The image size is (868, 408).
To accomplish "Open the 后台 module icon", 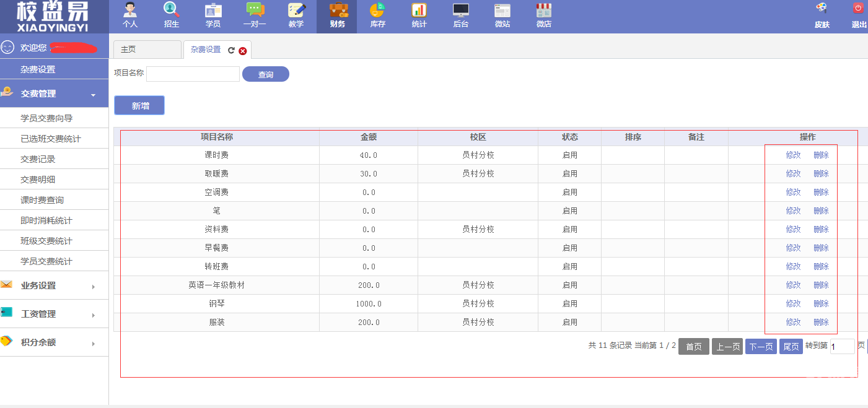I will click(x=461, y=16).
